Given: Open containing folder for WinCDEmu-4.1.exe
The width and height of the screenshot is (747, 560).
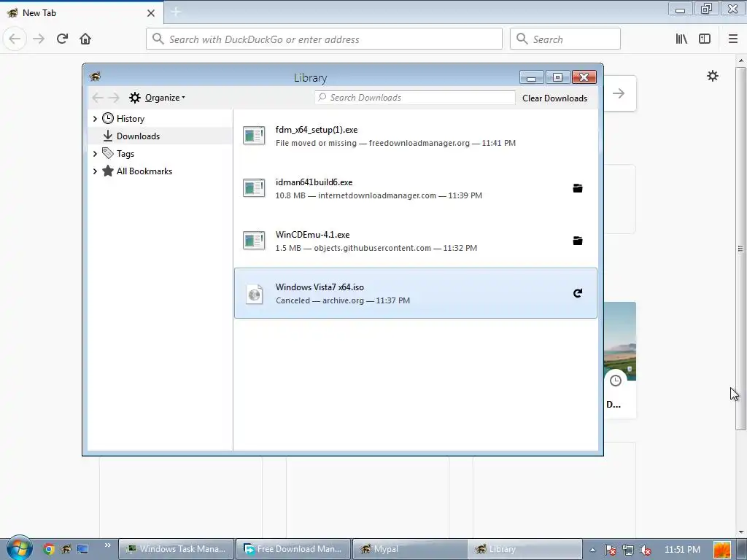Looking at the screenshot, I should tap(578, 241).
